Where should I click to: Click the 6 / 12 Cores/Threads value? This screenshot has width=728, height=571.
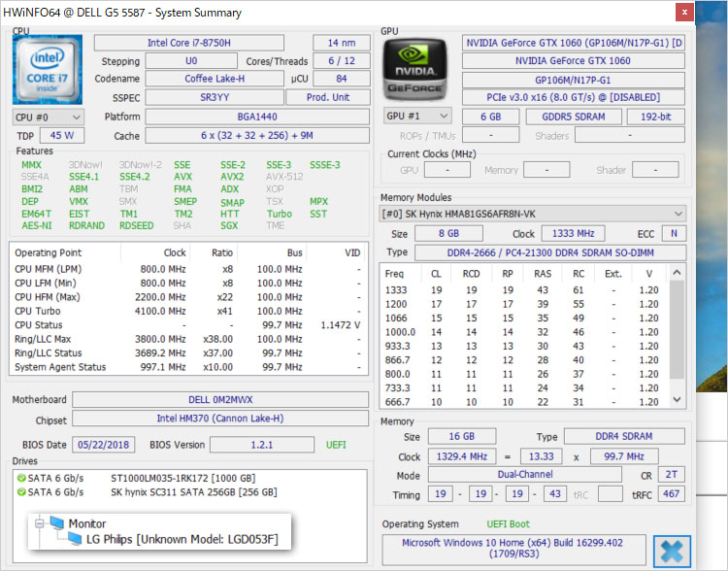342,61
